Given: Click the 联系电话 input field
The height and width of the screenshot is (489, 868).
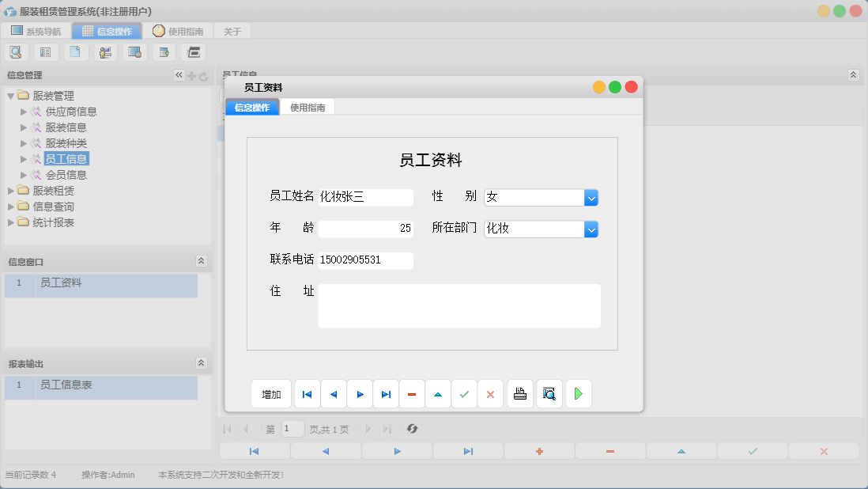Looking at the screenshot, I should pyautogui.click(x=365, y=260).
